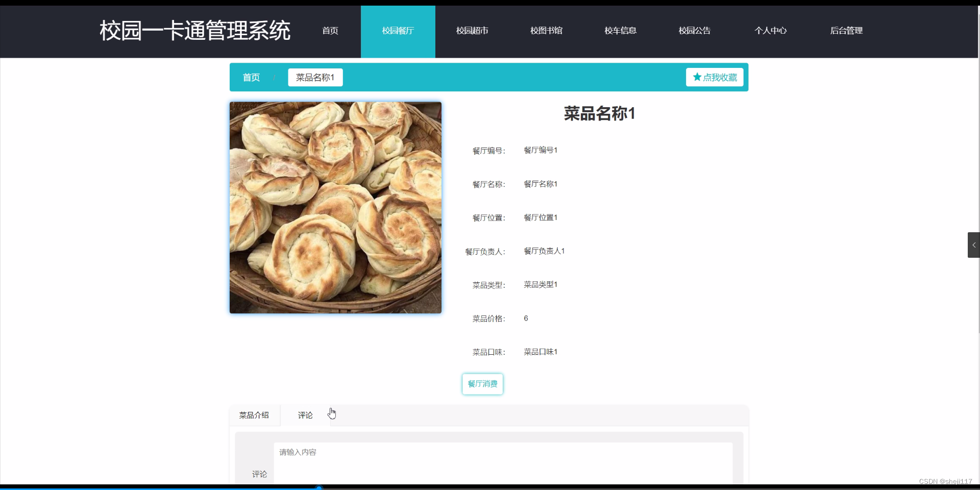This screenshot has width=980, height=490.
Task: Open the 首页 navigation menu item
Action: pyautogui.click(x=330, y=31)
